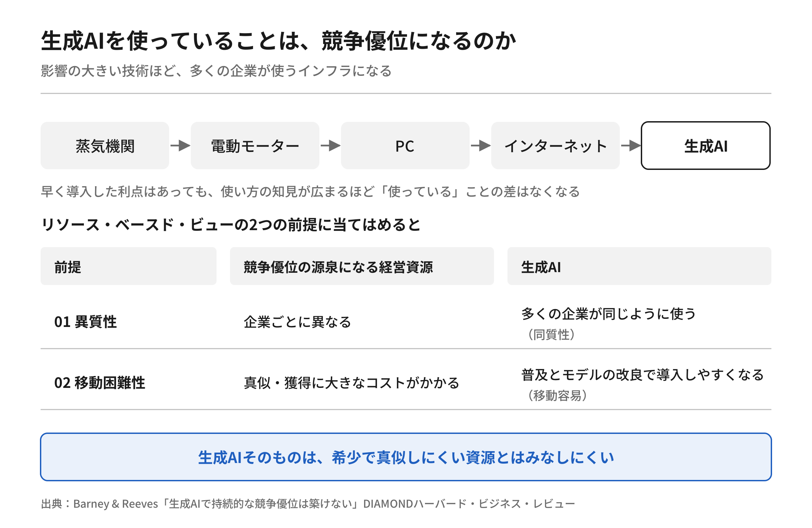Image resolution: width=812 pixels, height=528 pixels.
Task: Click the table header 生成AI
Action: pyautogui.click(x=639, y=266)
